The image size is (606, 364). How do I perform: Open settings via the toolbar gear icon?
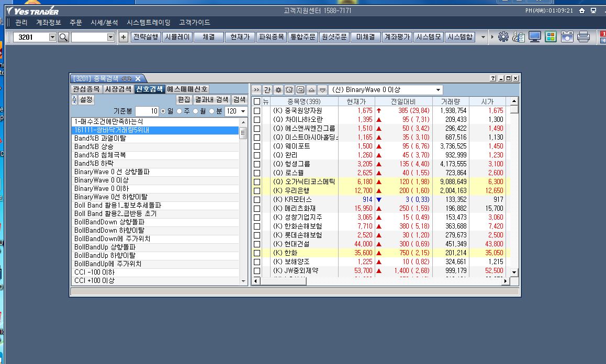click(x=503, y=37)
